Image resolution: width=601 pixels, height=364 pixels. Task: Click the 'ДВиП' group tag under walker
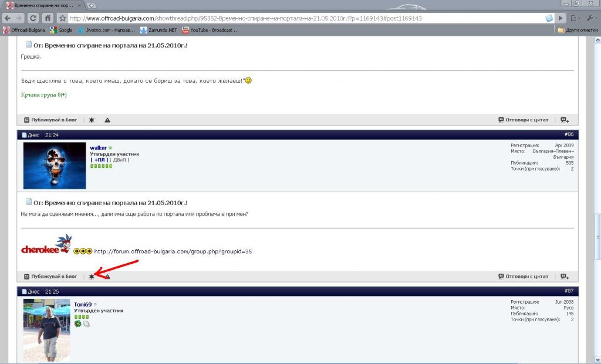pos(120,159)
